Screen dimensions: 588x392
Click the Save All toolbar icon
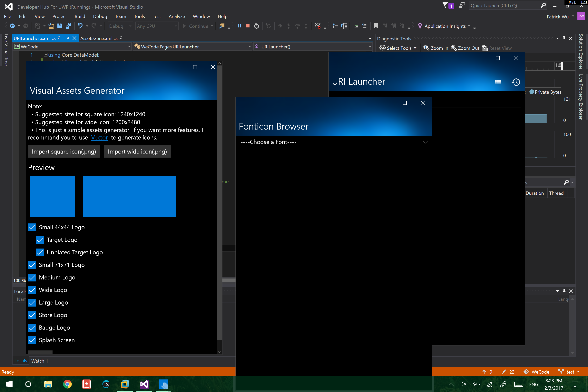68,26
